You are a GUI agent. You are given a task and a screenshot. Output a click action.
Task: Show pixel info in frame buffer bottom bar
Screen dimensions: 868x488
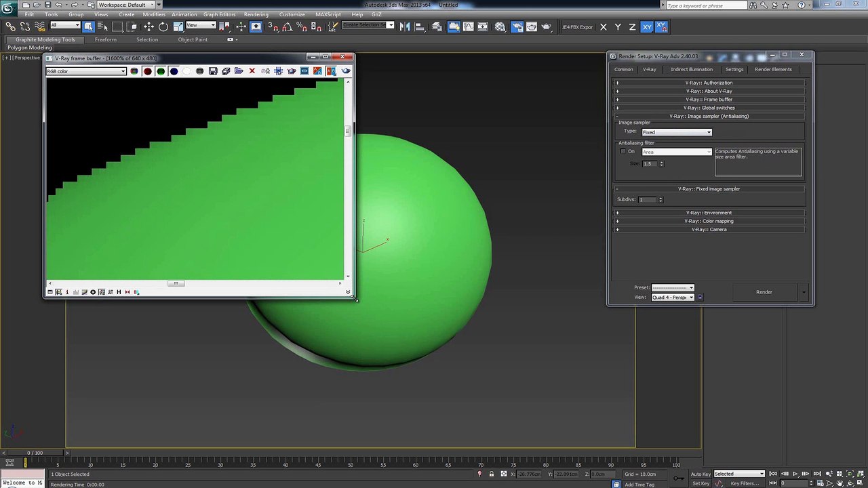tap(66, 292)
